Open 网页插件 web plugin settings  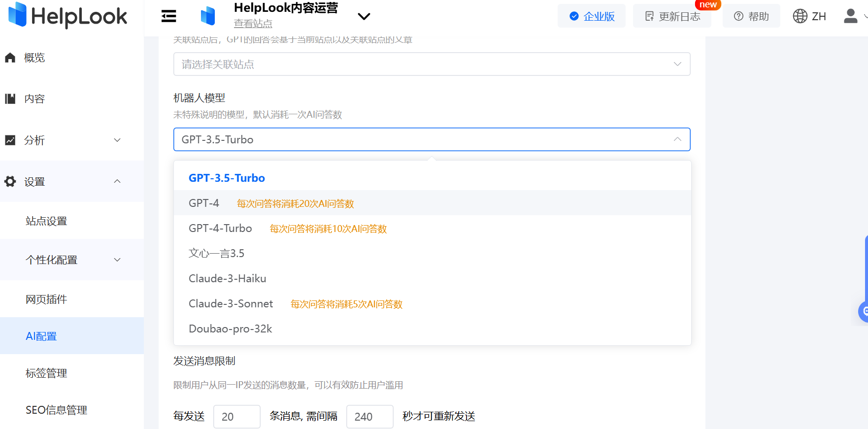tap(46, 299)
